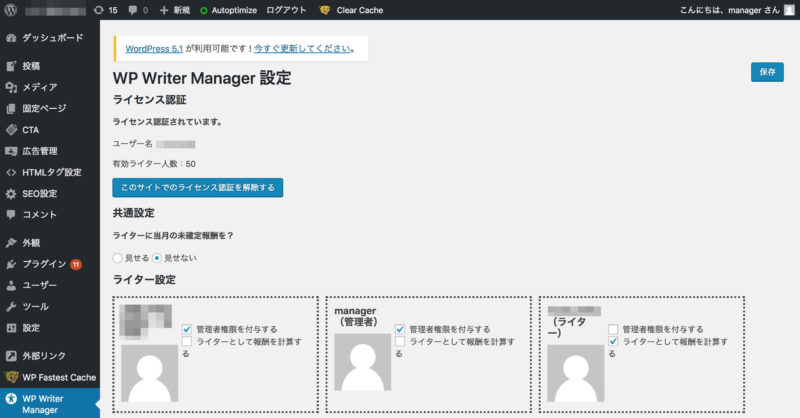
Task: Select the 見せない radio button
Action: [157, 258]
